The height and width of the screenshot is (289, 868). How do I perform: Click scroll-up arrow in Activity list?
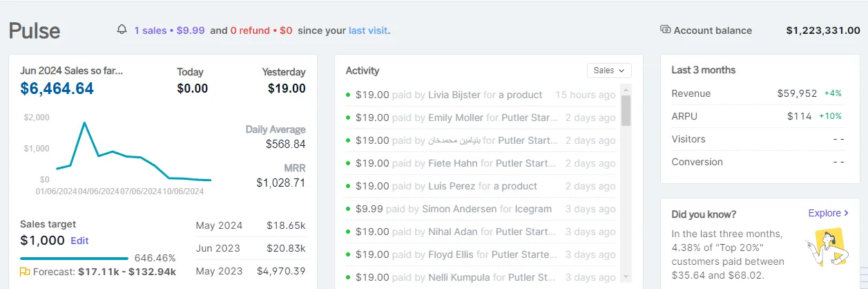[x=626, y=89]
